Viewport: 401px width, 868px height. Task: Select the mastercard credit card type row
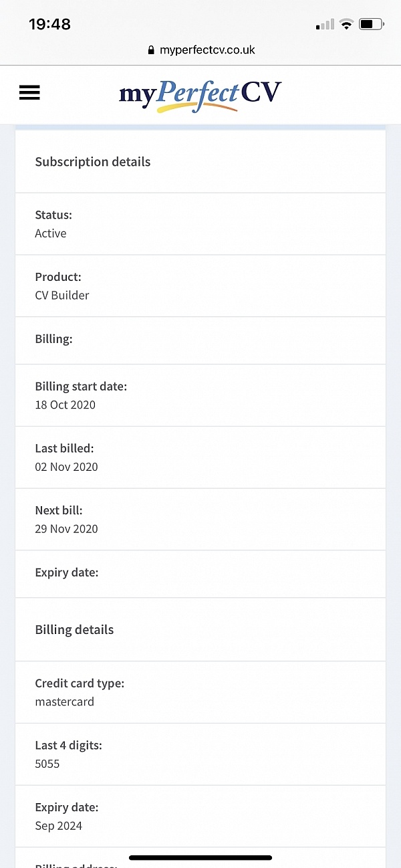pyautogui.click(x=200, y=692)
